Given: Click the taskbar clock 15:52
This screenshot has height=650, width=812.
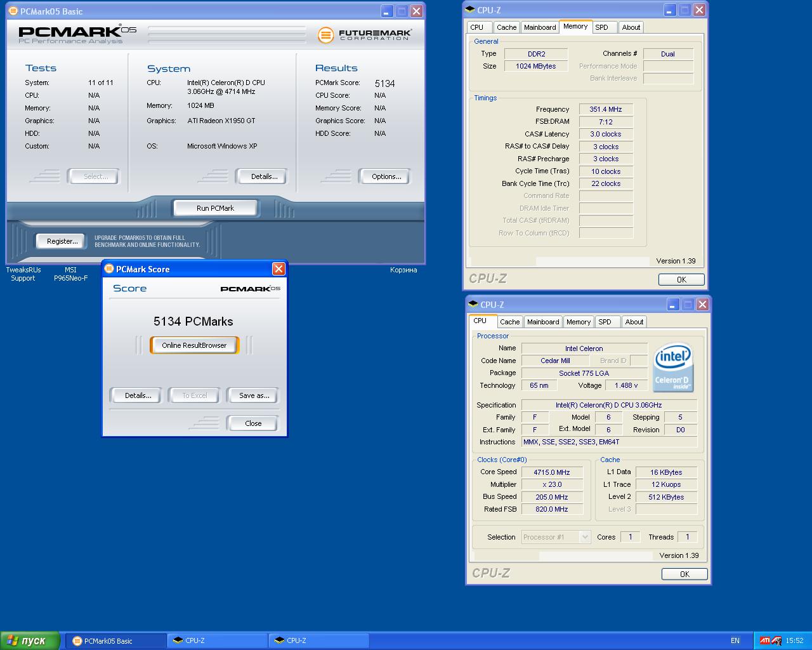Looking at the screenshot, I should pos(794,640).
